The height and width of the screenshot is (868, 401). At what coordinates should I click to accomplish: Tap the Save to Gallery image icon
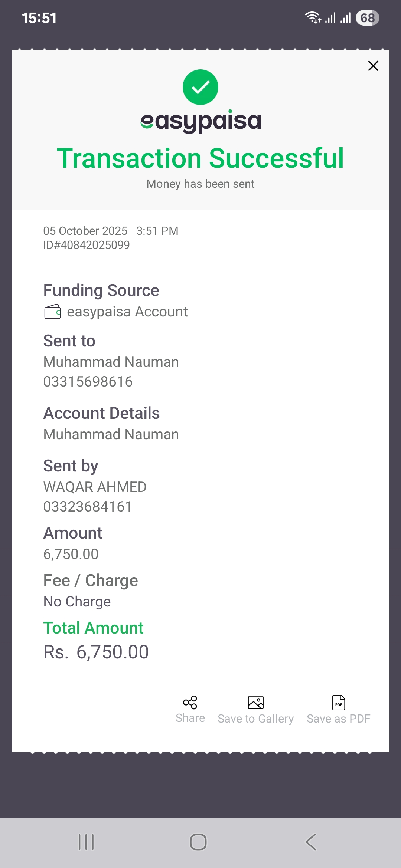pyautogui.click(x=255, y=703)
